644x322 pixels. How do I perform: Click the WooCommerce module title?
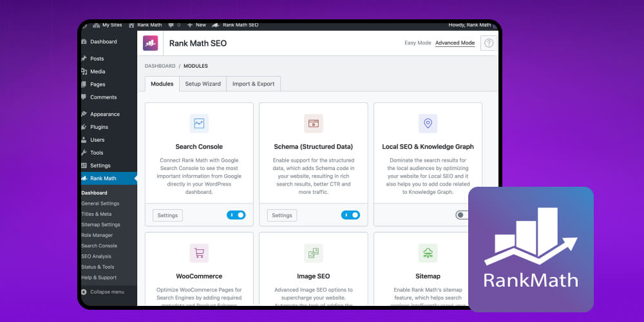point(199,276)
